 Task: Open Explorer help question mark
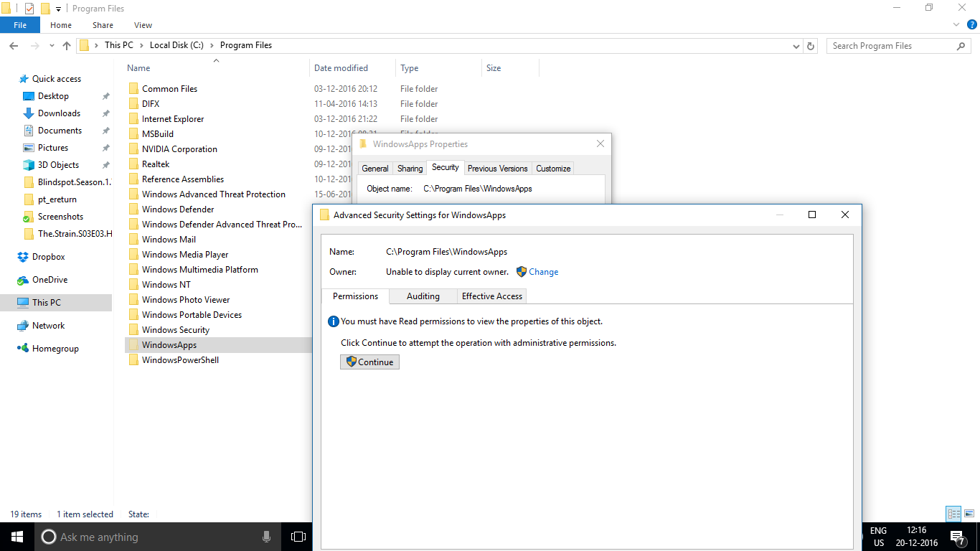point(971,25)
